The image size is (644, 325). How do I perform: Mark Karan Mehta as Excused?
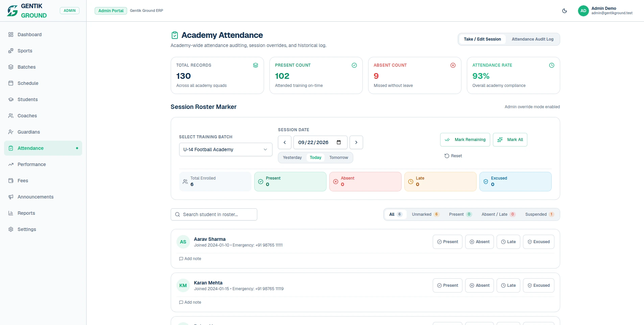tap(539, 285)
